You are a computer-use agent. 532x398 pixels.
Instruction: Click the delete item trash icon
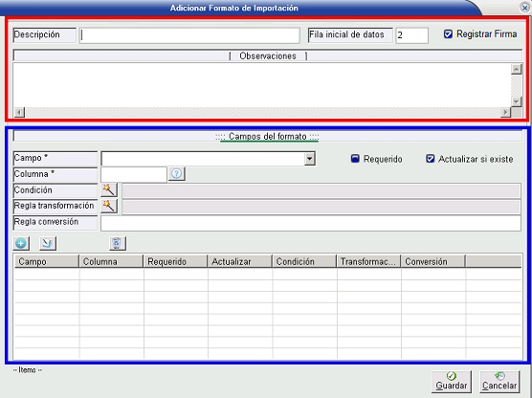[118, 243]
